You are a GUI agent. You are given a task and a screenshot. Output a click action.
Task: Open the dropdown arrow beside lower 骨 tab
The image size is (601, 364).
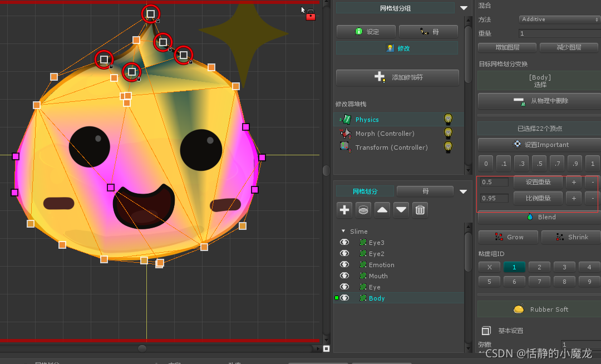(464, 191)
